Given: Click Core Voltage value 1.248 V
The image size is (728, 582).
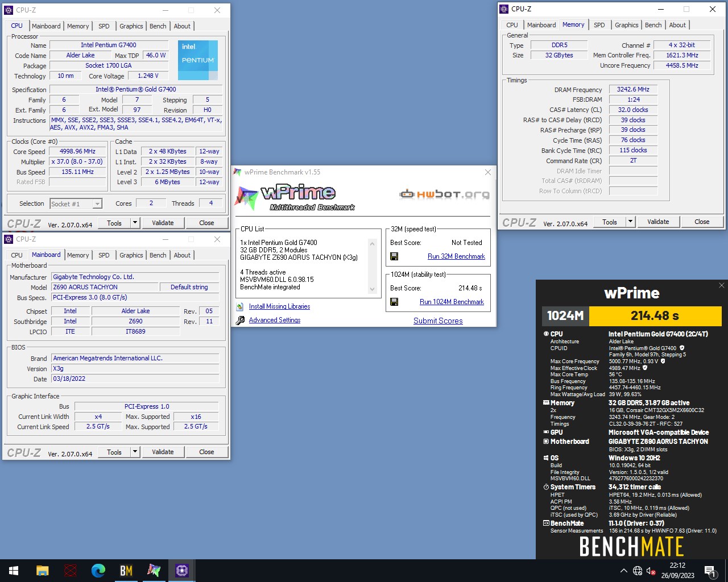Looking at the screenshot, I should [148, 76].
